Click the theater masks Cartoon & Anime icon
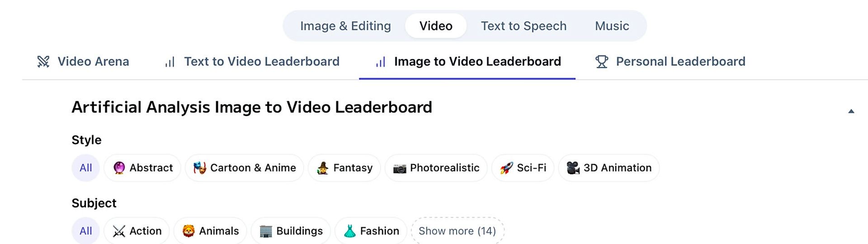The height and width of the screenshot is (244, 868). point(199,168)
